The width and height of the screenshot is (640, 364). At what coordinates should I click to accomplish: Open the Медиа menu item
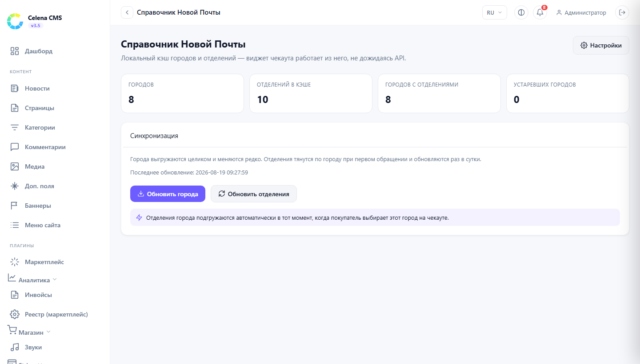pyautogui.click(x=55, y=166)
